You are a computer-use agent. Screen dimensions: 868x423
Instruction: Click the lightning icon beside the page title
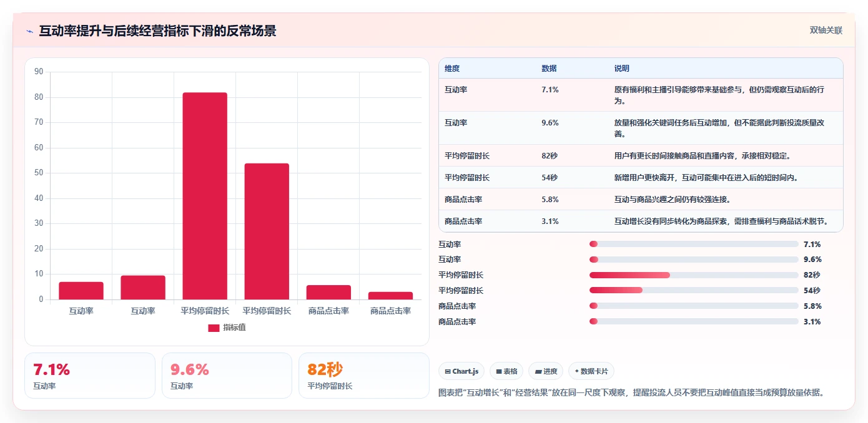(x=30, y=31)
